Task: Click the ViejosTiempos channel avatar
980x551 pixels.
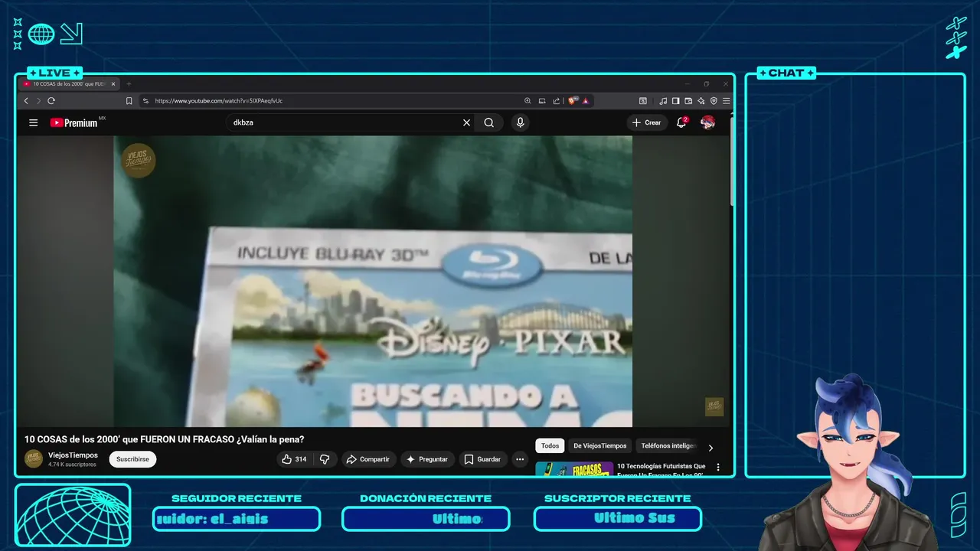Action: (x=34, y=458)
